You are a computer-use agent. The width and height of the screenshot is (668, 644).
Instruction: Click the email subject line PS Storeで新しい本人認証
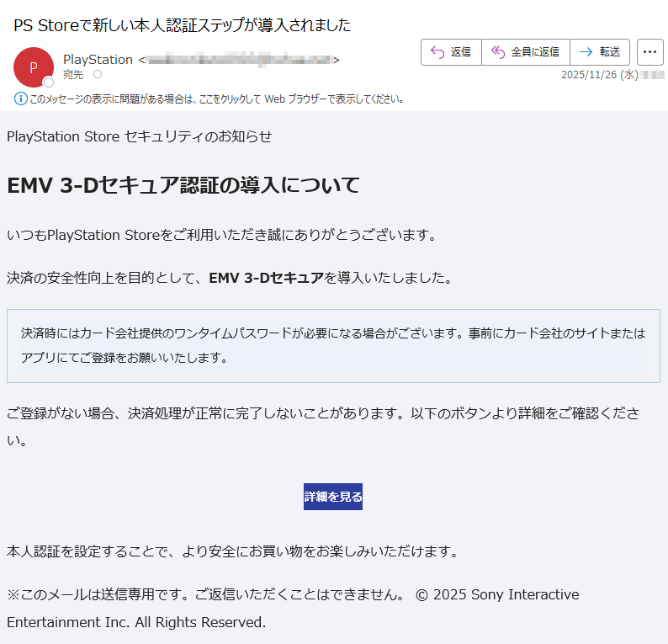(x=182, y=25)
